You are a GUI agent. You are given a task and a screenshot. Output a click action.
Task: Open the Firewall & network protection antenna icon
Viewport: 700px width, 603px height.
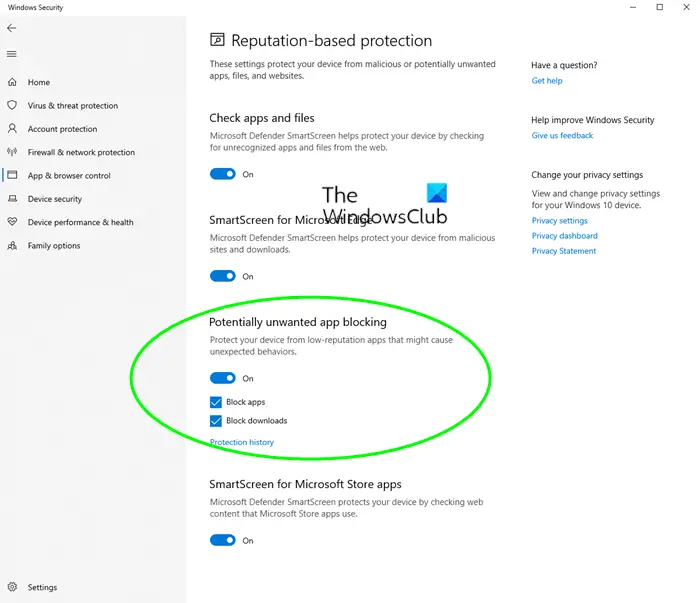(x=12, y=152)
